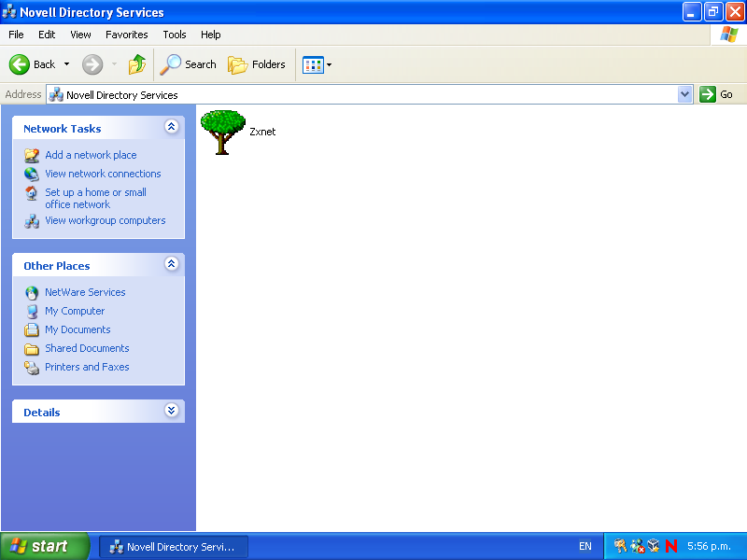Click the View network connections globe icon
Image resolution: width=747 pixels, height=560 pixels.
coord(32,175)
